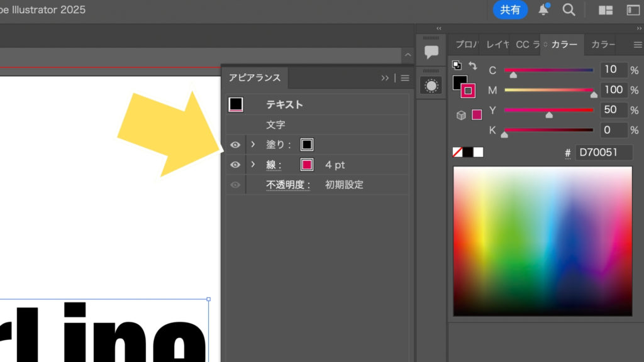The image size is (644, 362).
Task: Open the Color panel hamburger menu
Action: [637, 45]
